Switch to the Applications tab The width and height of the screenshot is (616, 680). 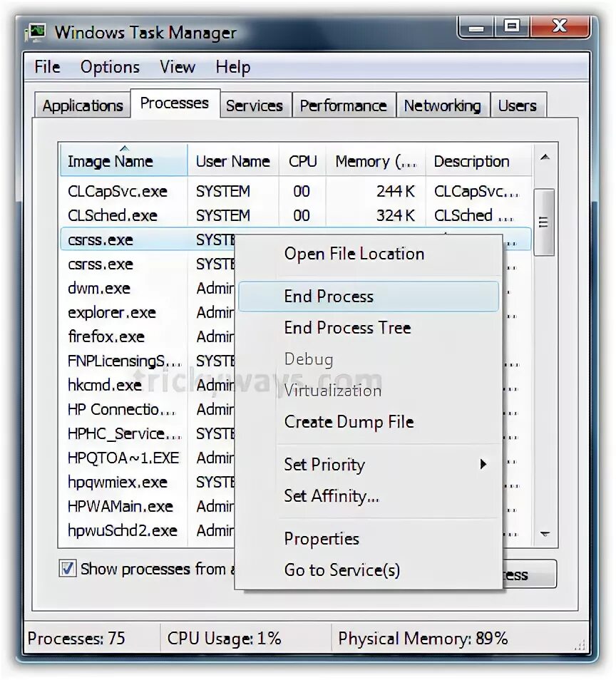point(83,105)
